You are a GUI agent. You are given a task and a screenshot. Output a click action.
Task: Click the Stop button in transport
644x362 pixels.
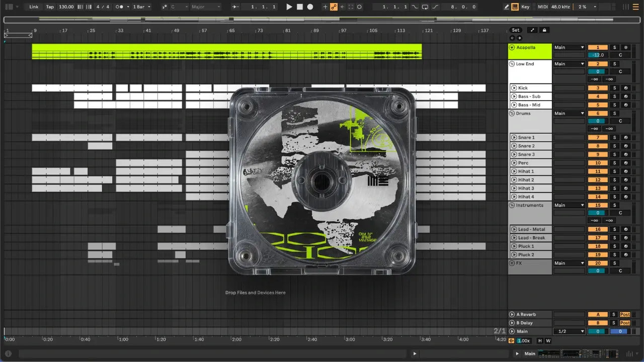coord(300,7)
